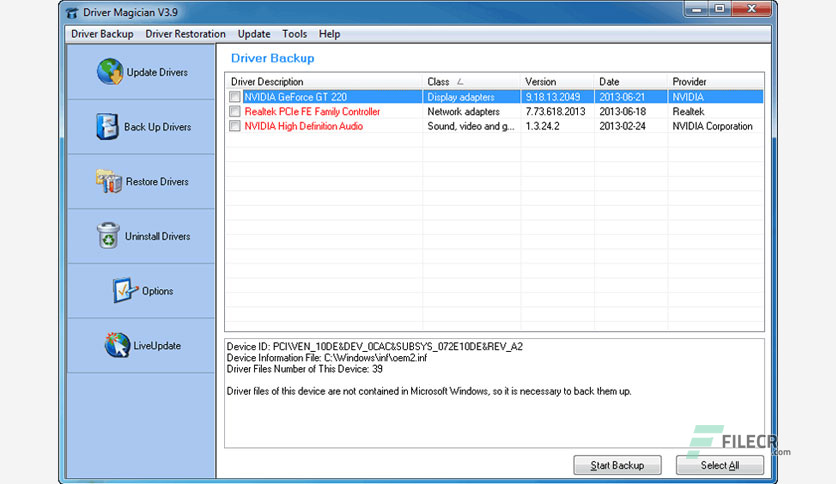Open the Driver Restoration menu
836x484 pixels.
(185, 34)
